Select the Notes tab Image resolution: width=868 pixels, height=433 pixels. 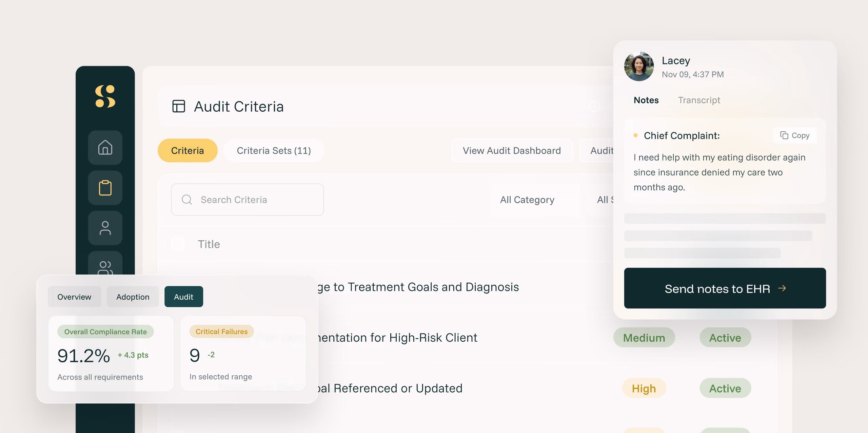[x=646, y=100]
